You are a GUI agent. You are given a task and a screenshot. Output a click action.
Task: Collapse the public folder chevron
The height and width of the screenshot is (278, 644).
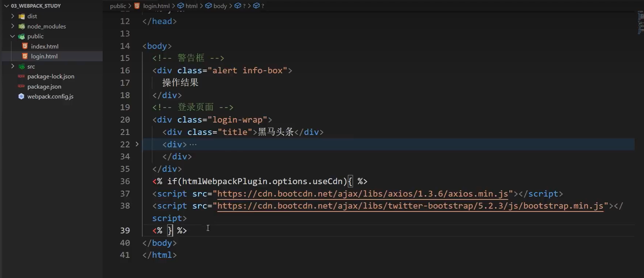coord(12,36)
